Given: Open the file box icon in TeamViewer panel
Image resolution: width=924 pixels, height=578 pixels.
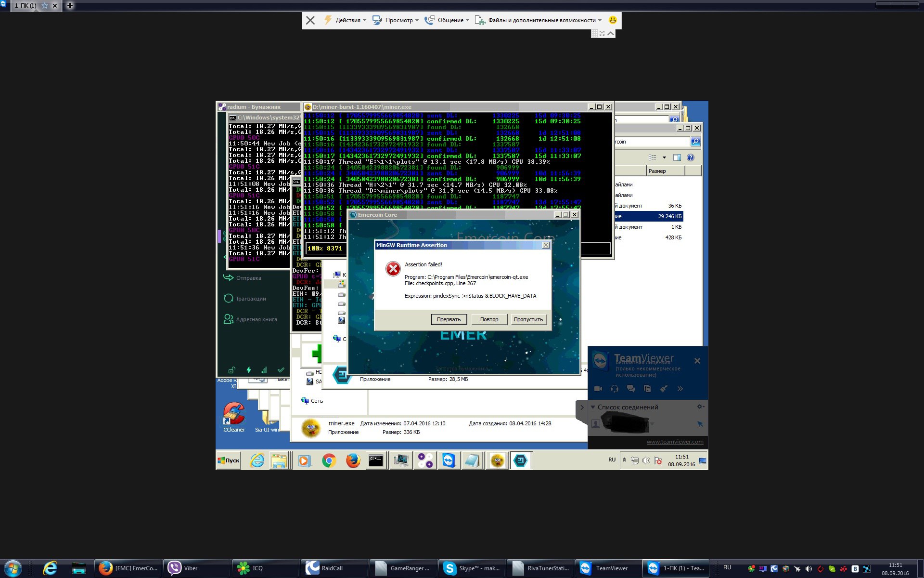Looking at the screenshot, I should click(x=647, y=389).
